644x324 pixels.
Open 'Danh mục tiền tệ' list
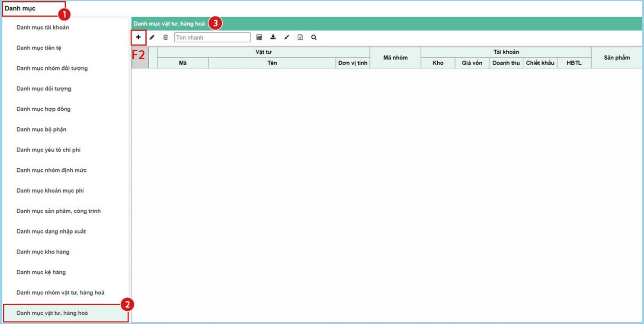39,48
